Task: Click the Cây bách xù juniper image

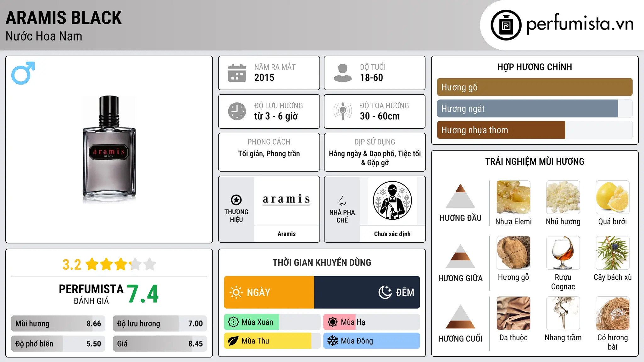Action: 613,253
